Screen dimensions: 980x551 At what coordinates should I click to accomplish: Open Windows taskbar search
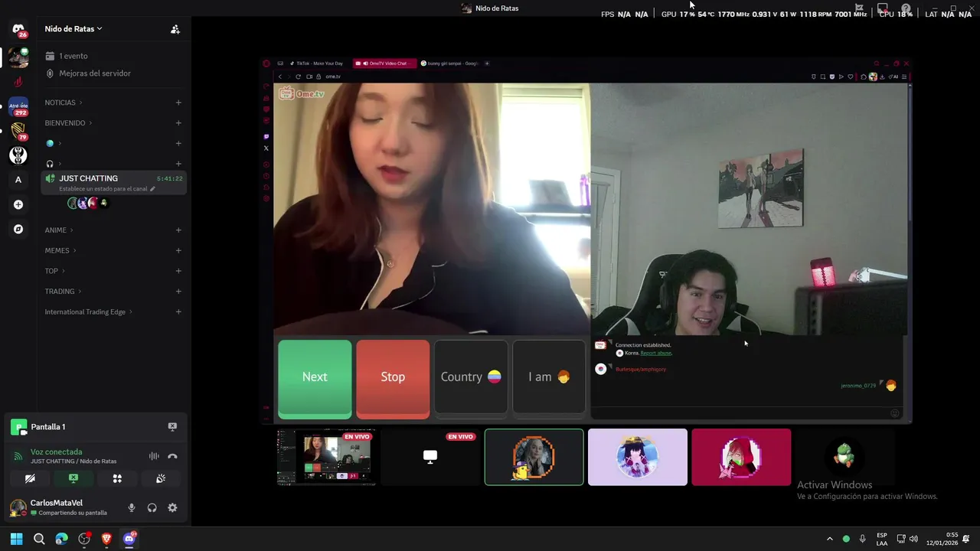coord(39,539)
